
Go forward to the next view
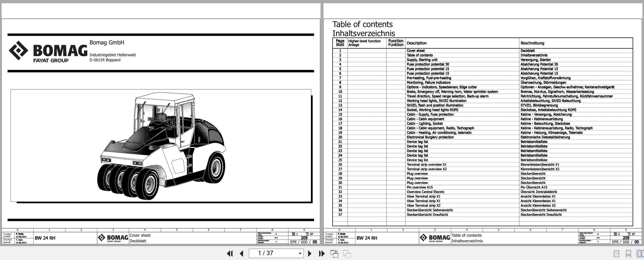[x=347, y=253]
